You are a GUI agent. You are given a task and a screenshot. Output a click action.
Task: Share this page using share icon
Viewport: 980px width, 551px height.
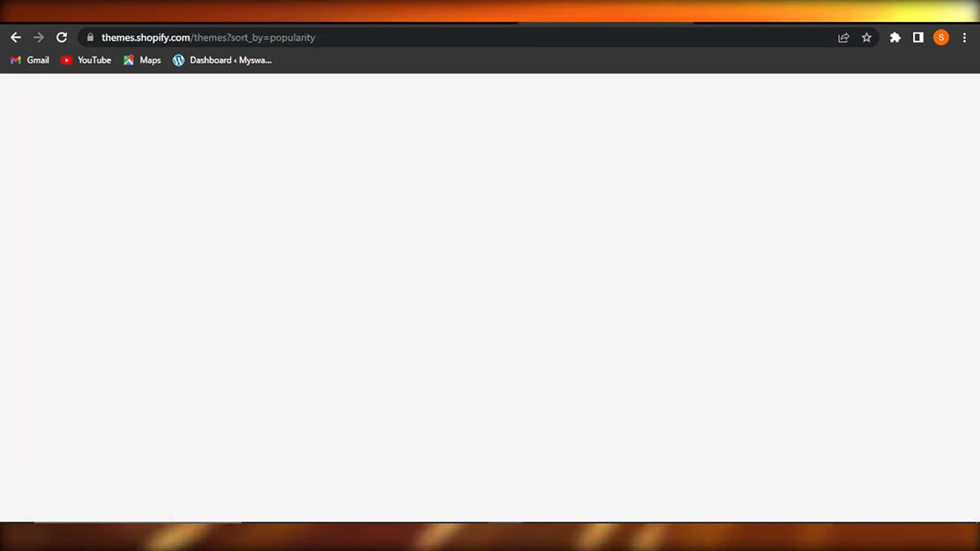pos(843,37)
